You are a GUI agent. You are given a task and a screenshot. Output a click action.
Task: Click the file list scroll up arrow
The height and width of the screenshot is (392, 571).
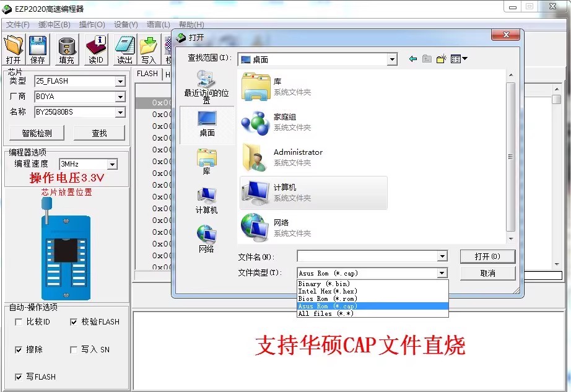[x=511, y=75]
